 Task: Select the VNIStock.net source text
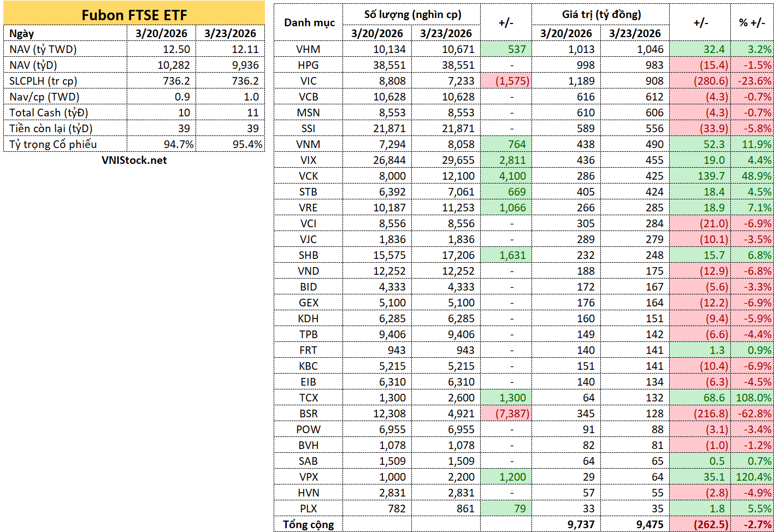pyautogui.click(x=134, y=160)
